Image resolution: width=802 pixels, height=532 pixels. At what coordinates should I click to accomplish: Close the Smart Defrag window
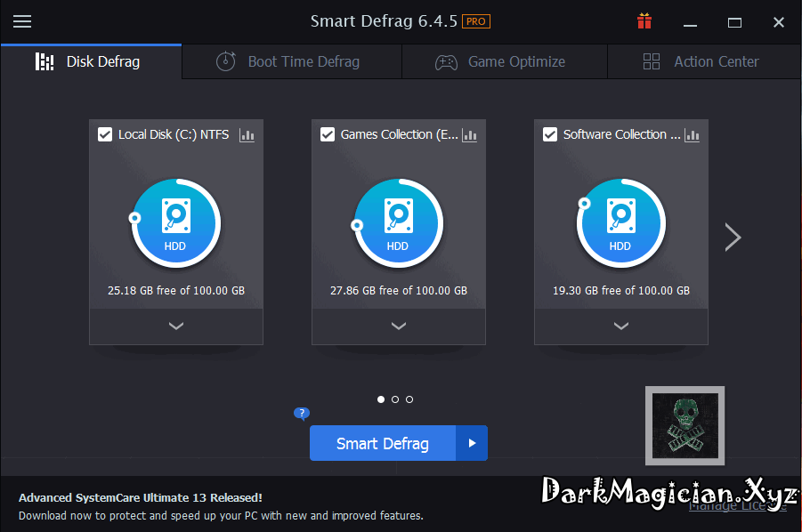(x=779, y=22)
